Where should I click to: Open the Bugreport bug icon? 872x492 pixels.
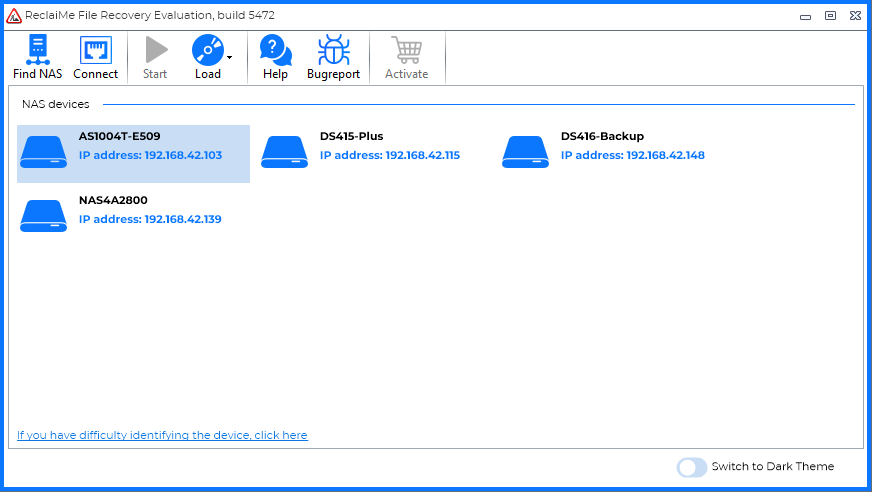pyautogui.click(x=333, y=50)
